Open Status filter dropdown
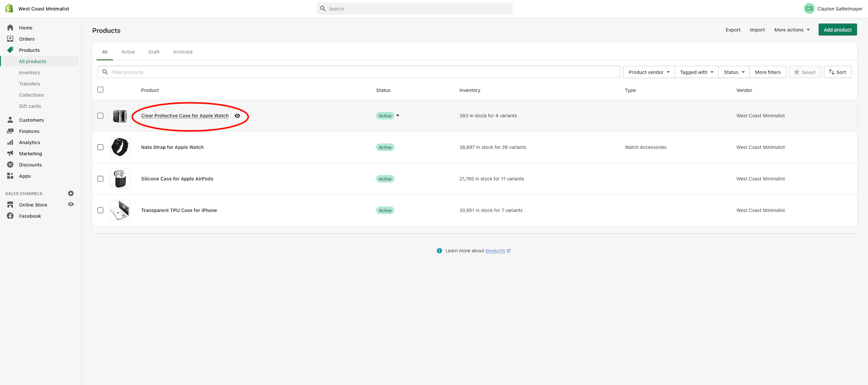 [x=734, y=72]
